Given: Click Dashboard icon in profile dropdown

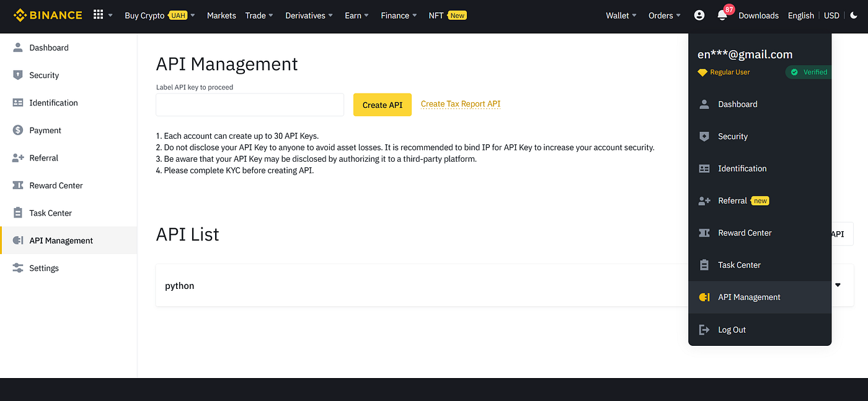Looking at the screenshot, I should (x=704, y=104).
